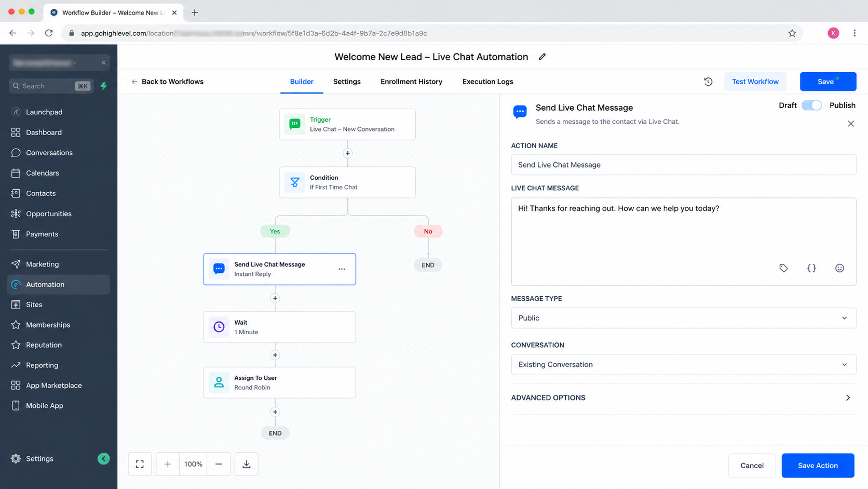The width and height of the screenshot is (868, 489).
Task: Click the 100% zoom level indicator
Action: (193, 464)
